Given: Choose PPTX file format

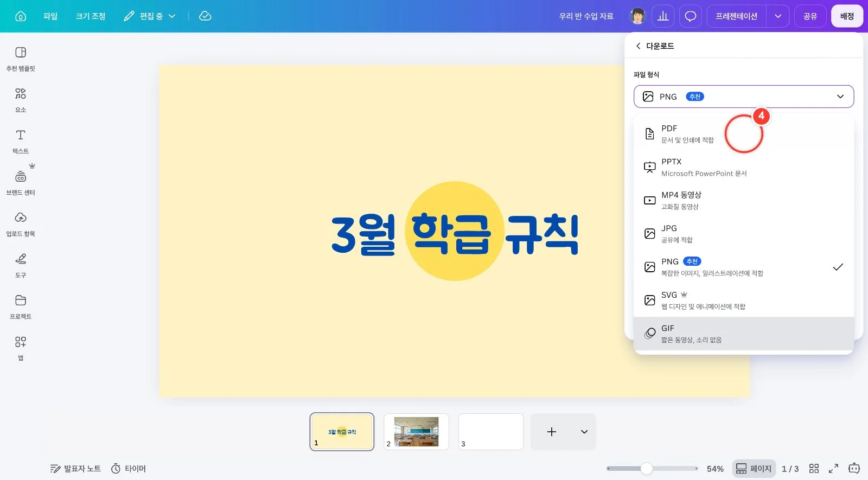Looking at the screenshot, I should tap(744, 167).
